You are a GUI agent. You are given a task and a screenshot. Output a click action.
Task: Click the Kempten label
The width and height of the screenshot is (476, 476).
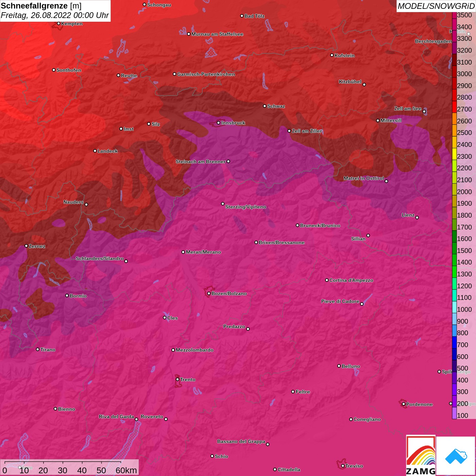(x=72, y=23)
